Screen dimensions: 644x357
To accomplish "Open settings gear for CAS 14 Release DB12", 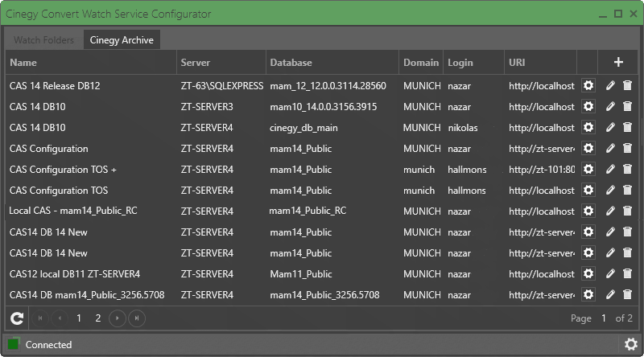I will pyautogui.click(x=588, y=85).
